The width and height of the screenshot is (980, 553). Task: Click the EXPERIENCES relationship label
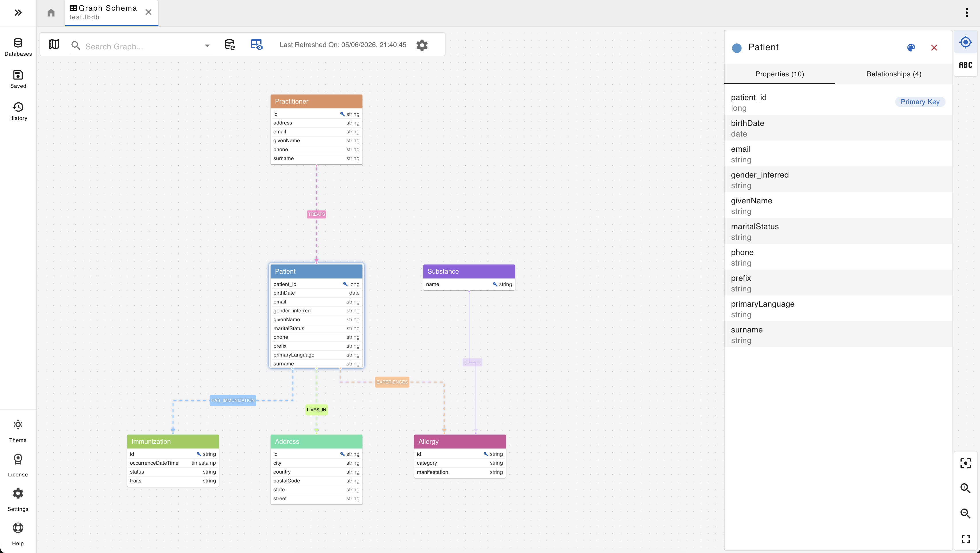392,382
